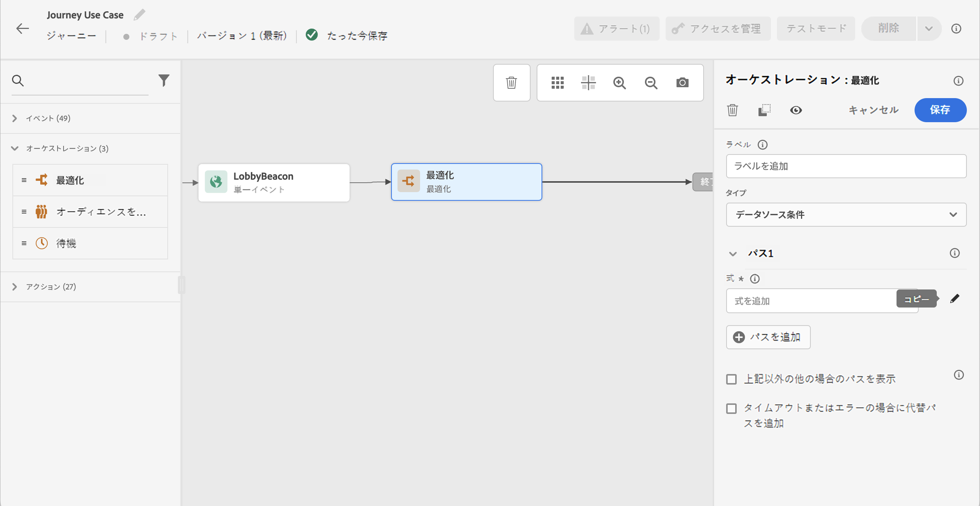Take canvas screenshot with camera icon
Image resolution: width=980 pixels, height=506 pixels.
click(682, 82)
